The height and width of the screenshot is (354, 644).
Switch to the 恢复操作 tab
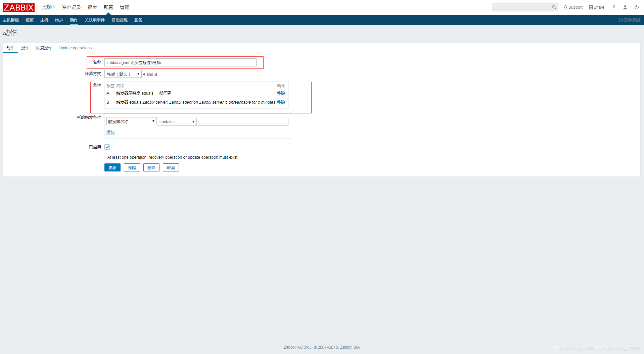coord(44,48)
